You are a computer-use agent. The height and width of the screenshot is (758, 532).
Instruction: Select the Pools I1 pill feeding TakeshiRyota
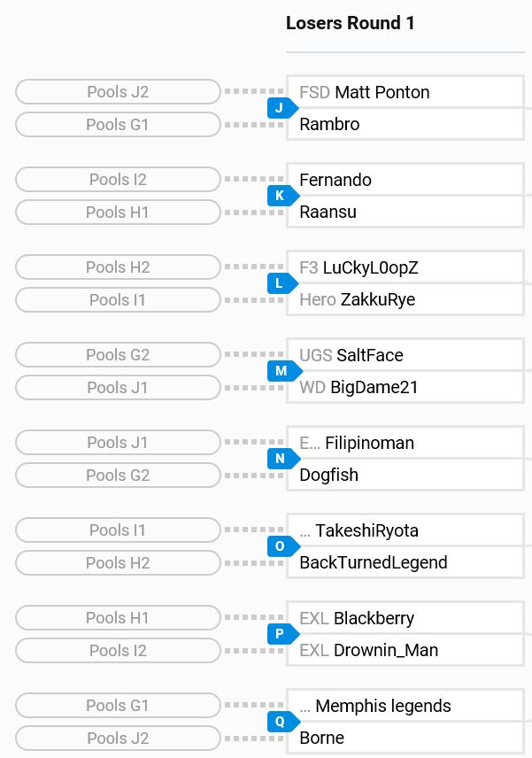pyautogui.click(x=118, y=530)
